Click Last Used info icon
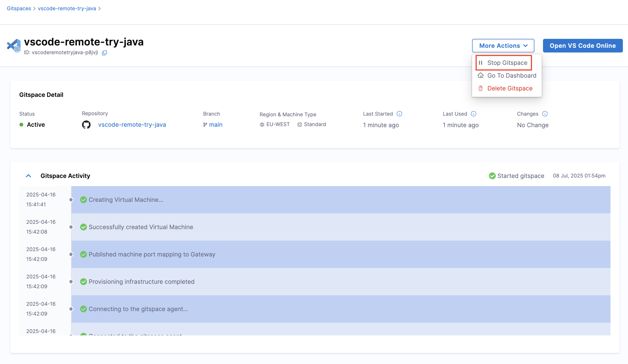Screen dimensions: 628x364 click(x=474, y=114)
